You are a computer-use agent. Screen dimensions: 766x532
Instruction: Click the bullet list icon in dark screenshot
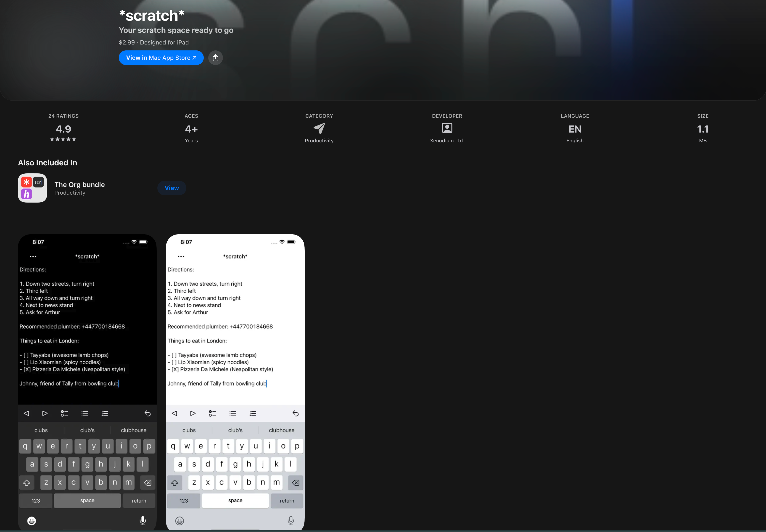(x=85, y=414)
